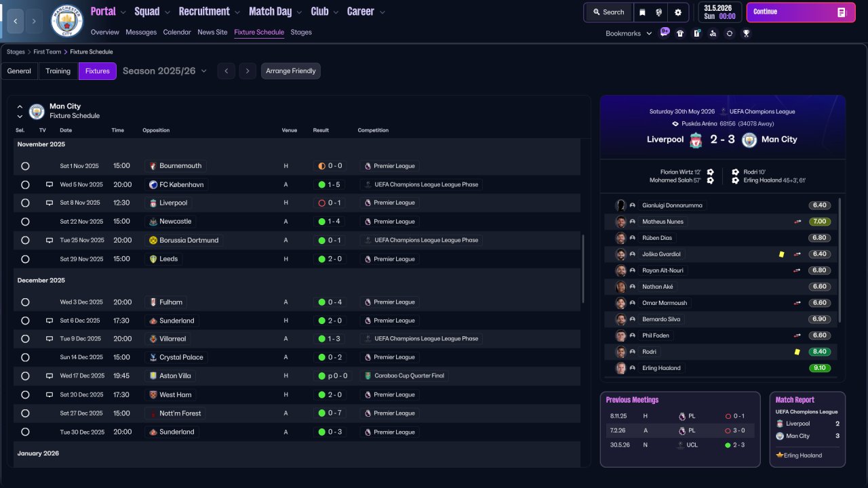
Task: Open the Squad dropdown menu
Action: click(153, 12)
